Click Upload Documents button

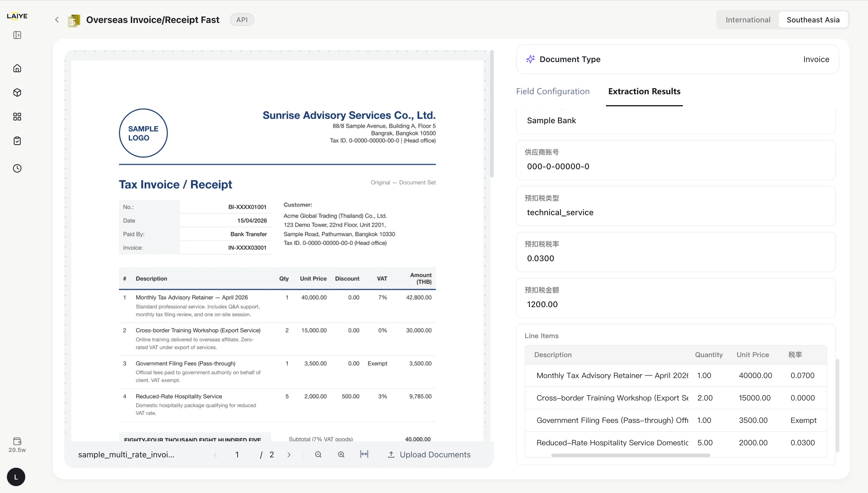coord(429,455)
